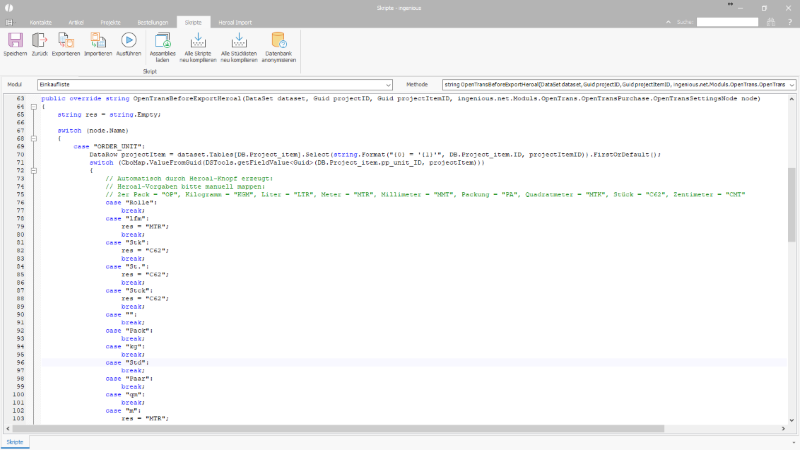The image size is (800, 450).
Task: Switch to the Artikel tab
Action: (76, 22)
